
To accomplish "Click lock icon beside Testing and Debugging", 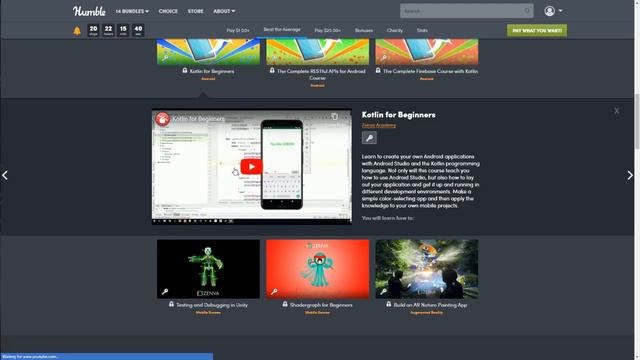I will pyautogui.click(x=171, y=304).
